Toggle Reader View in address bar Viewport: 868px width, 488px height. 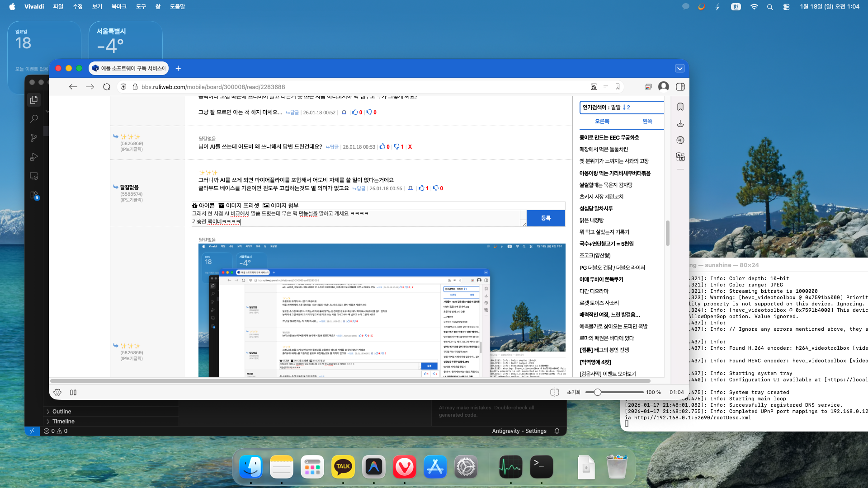(606, 87)
